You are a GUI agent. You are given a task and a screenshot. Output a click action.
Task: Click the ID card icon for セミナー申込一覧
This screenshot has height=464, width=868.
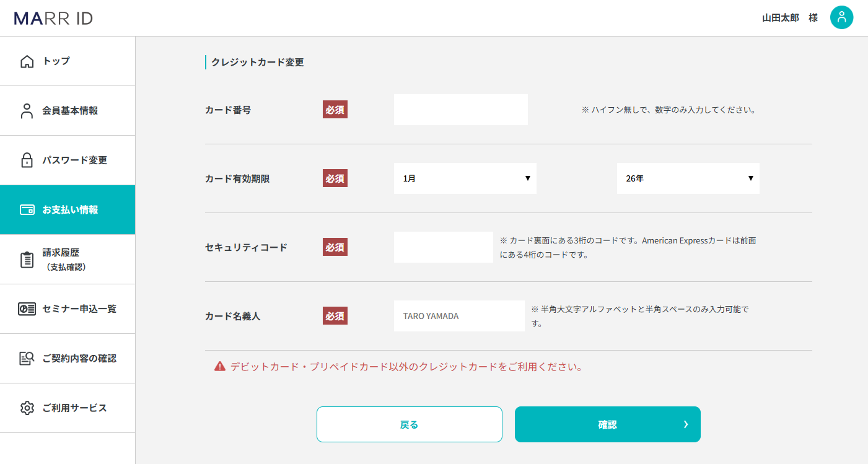27,309
